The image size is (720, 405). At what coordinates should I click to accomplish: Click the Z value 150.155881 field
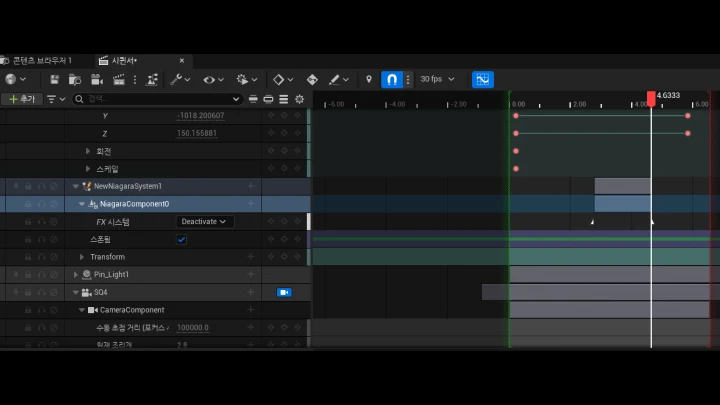(197, 133)
